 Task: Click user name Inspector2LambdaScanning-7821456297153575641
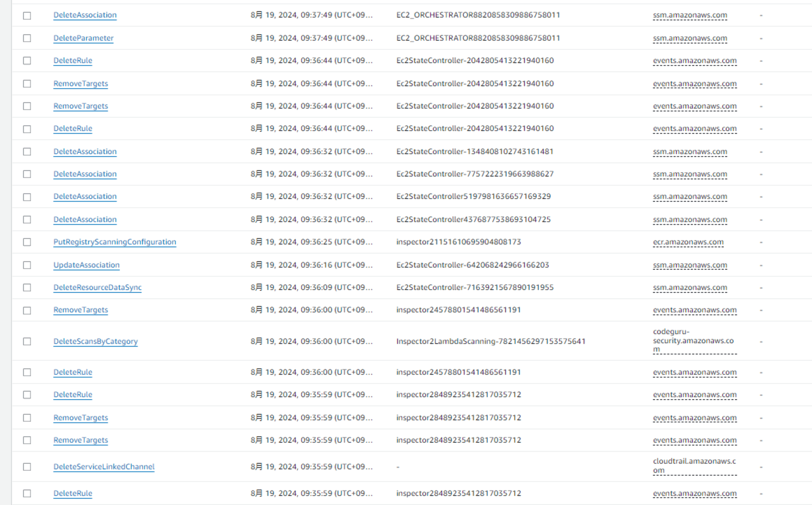click(491, 341)
